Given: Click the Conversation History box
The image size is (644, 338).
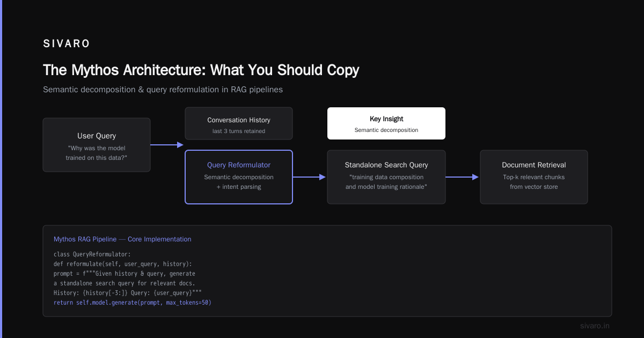Looking at the screenshot, I should click(x=239, y=123).
